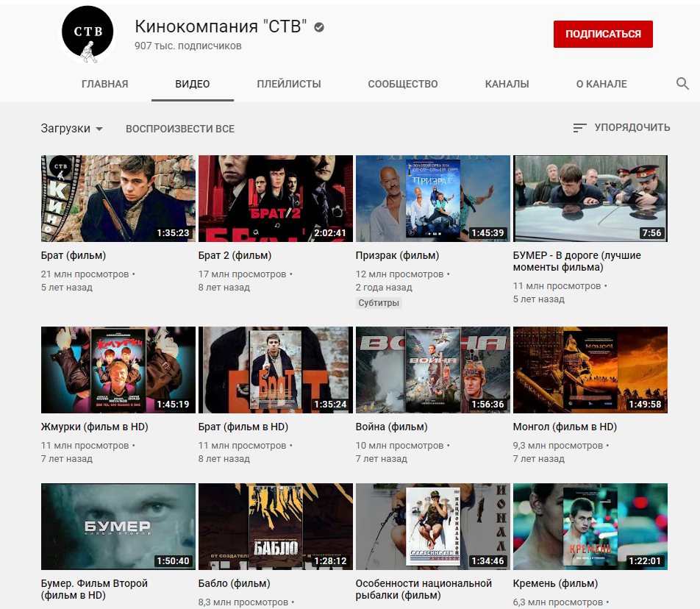The width and height of the screenshot is (700, 609).
Task: Click ВОСПРОИЗВЕСТИ ВСЕ
Action: click(x=180, y=129)
